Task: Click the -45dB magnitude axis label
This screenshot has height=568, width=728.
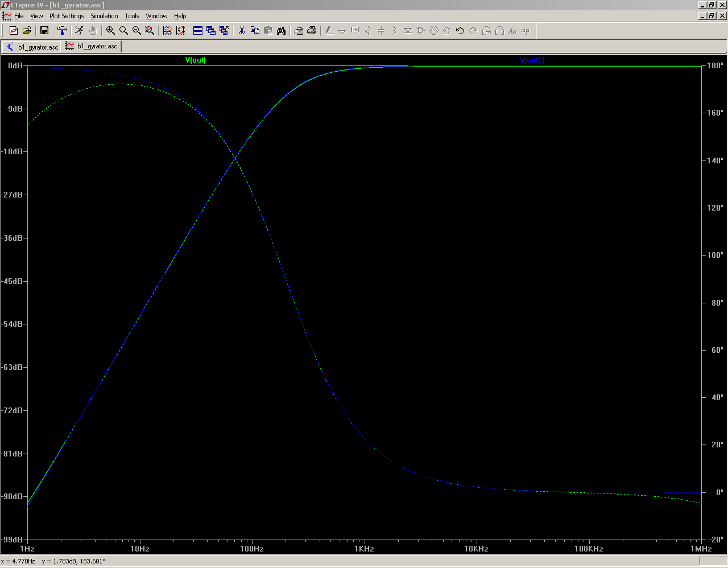Action: pyautogui.click(x=11, y=281)
